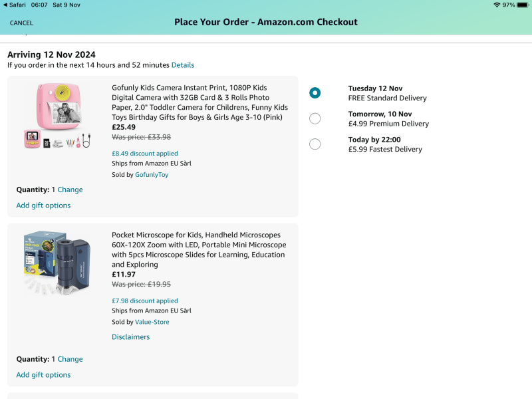Select FREE Standard Delivery for Tuesday 12 Nov

click(315, 93)
